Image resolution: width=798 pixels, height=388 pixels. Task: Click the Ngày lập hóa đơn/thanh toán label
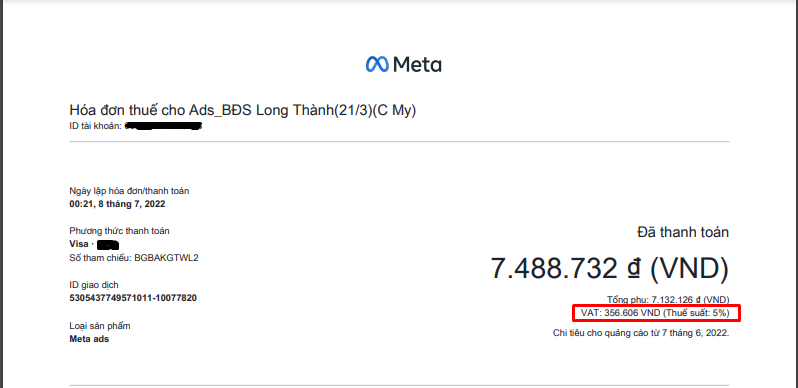[x=129, y=191]
